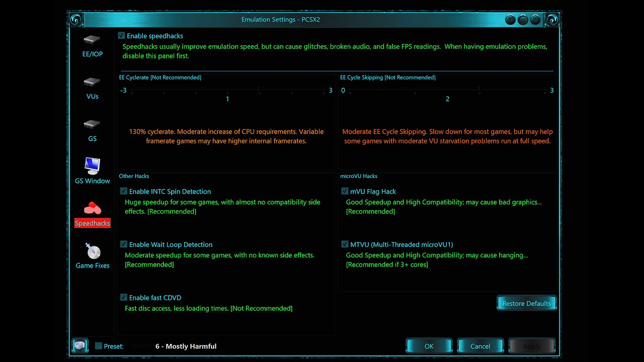The width and height of the screenshot is (644, 362).
Task: Toggle Enable speedhacks checkbox
Action: coord(121,36)
